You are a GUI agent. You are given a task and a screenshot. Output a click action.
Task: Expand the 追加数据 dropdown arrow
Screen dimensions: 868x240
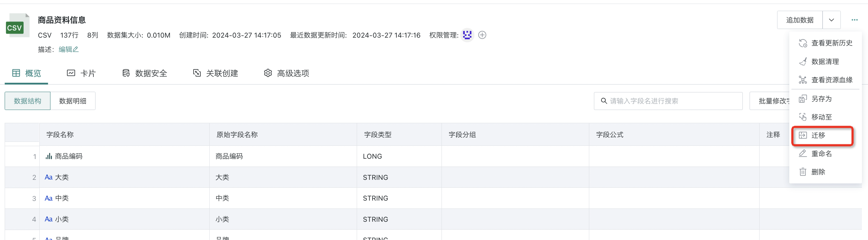click(832, 20)
